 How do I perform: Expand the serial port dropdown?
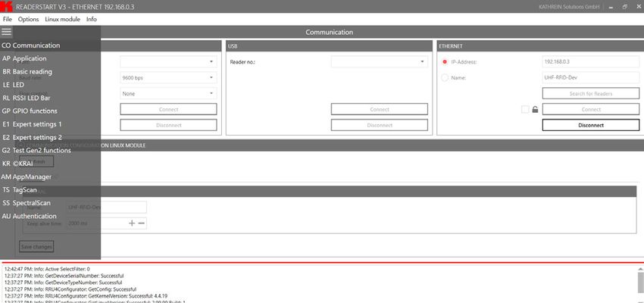tap(168, 61)
